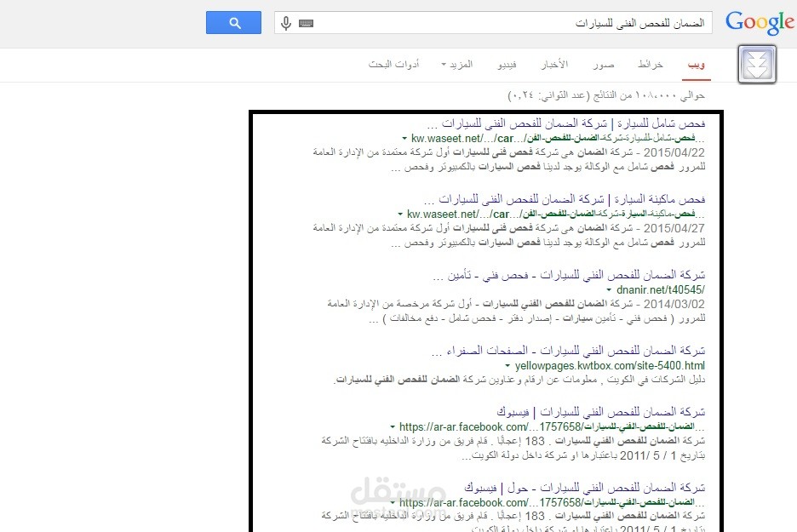Expand arrow beside the فحص ماكينة السيارة result URL

400,214
